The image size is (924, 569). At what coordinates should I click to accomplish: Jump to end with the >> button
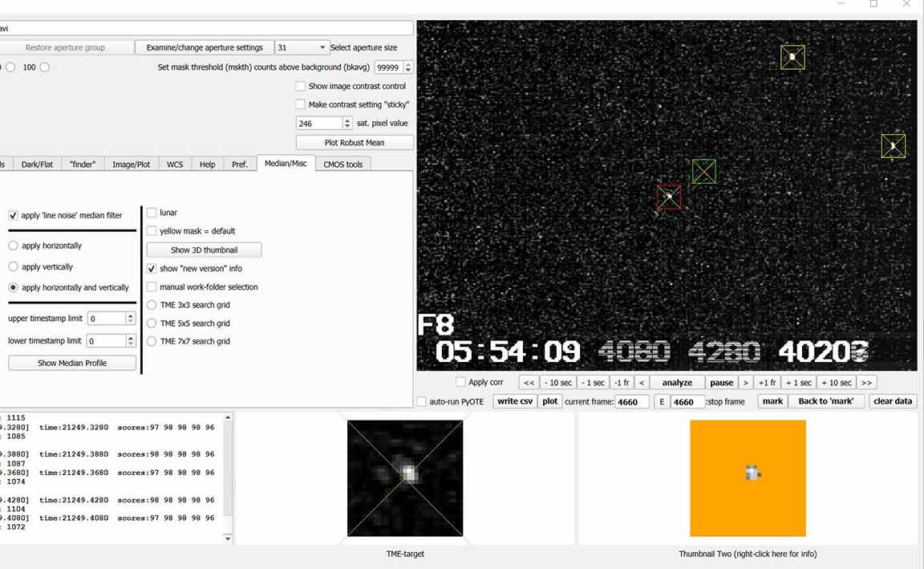pyautogui.click(x=866, y=383)
